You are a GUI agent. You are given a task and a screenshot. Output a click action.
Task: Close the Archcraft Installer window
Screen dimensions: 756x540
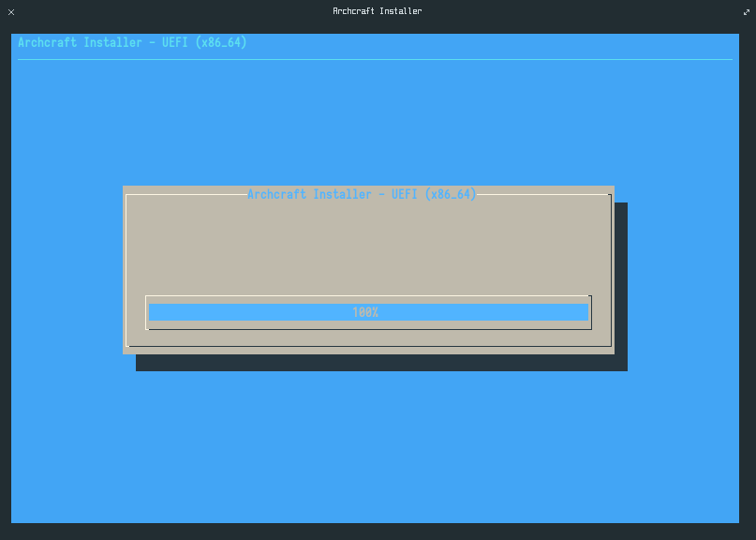pos(11,12)
